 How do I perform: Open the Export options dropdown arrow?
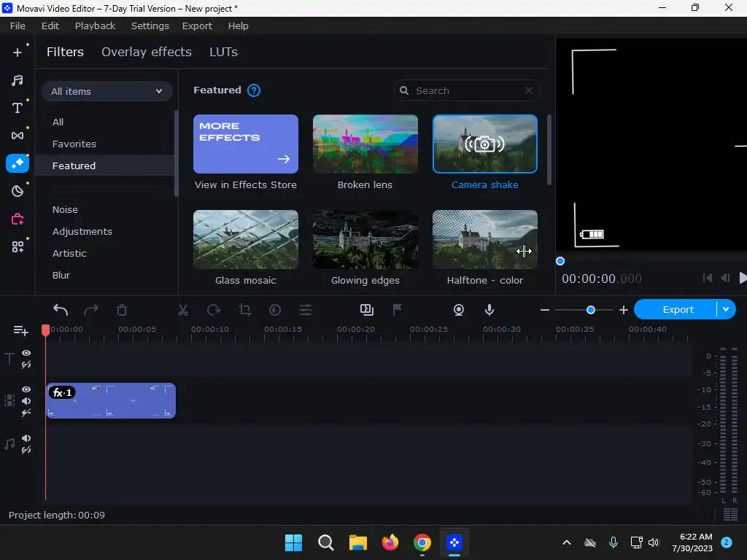(x=726, y=309)
